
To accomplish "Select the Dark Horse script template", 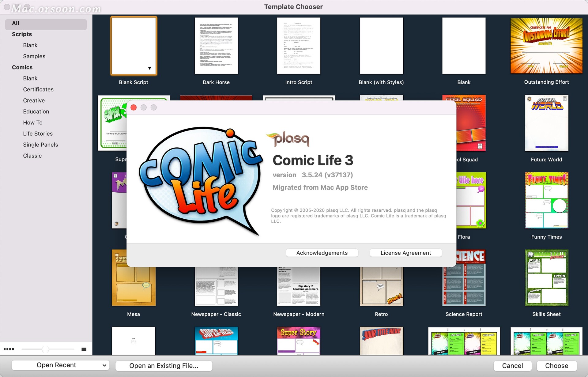I will pos(216,46).
